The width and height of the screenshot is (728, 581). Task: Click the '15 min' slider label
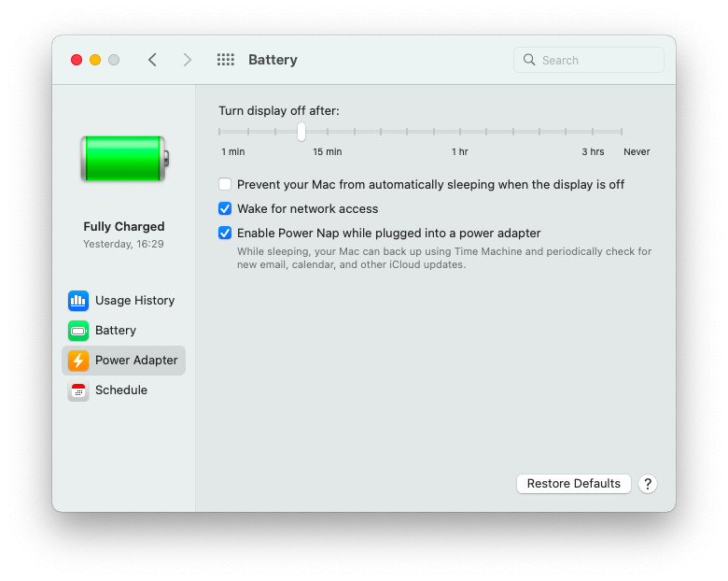click(x=328, y=151)
